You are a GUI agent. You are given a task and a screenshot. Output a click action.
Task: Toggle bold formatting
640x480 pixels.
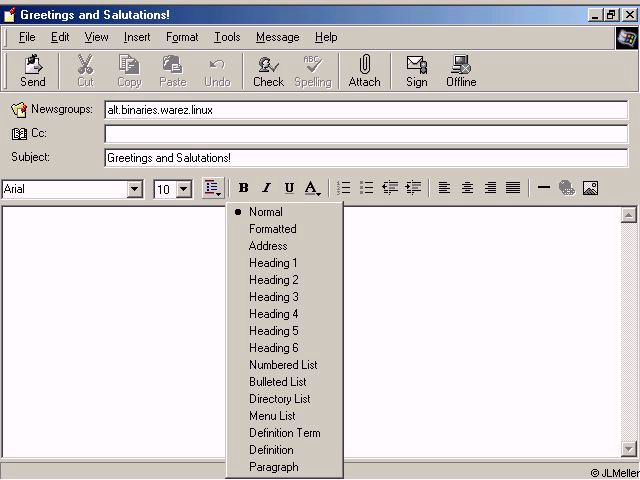244,188
